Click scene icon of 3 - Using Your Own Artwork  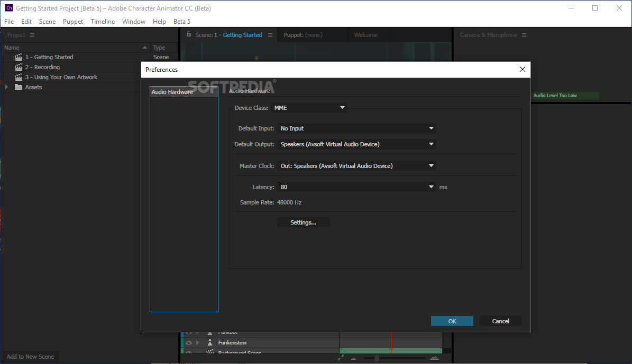click(x=19, y=77)
